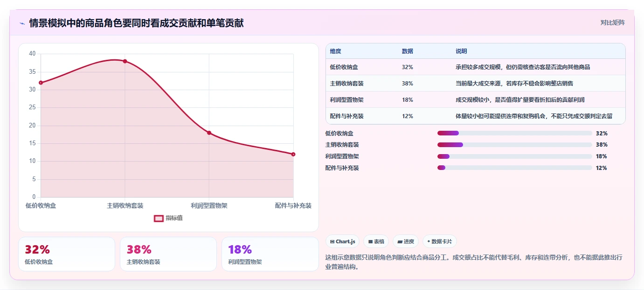
Task: Select the 低价收纳盒 data point on the line chart
Action: 41,83
